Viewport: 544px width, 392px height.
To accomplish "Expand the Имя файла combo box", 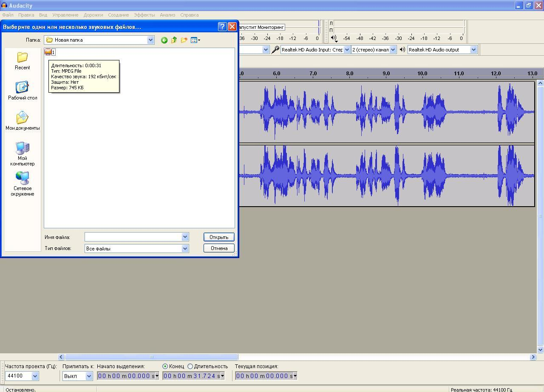I will click(x=185, y=237).
